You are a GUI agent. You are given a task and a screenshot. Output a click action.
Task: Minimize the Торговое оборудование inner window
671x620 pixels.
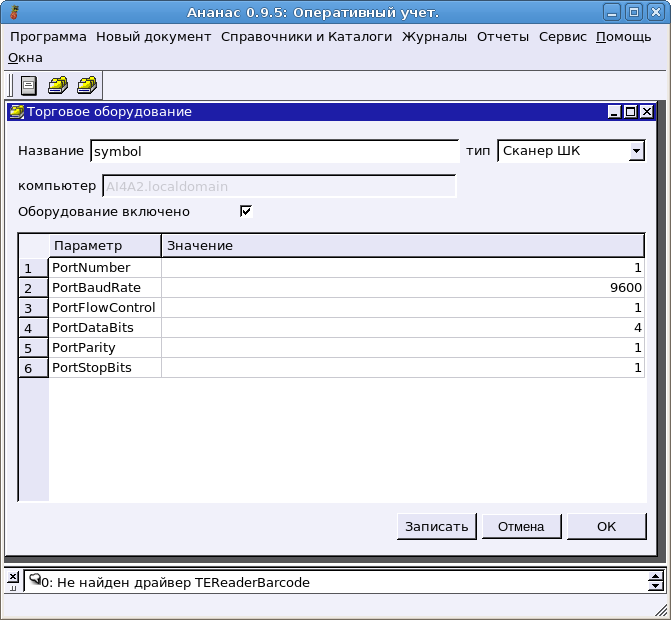[614, 112]
